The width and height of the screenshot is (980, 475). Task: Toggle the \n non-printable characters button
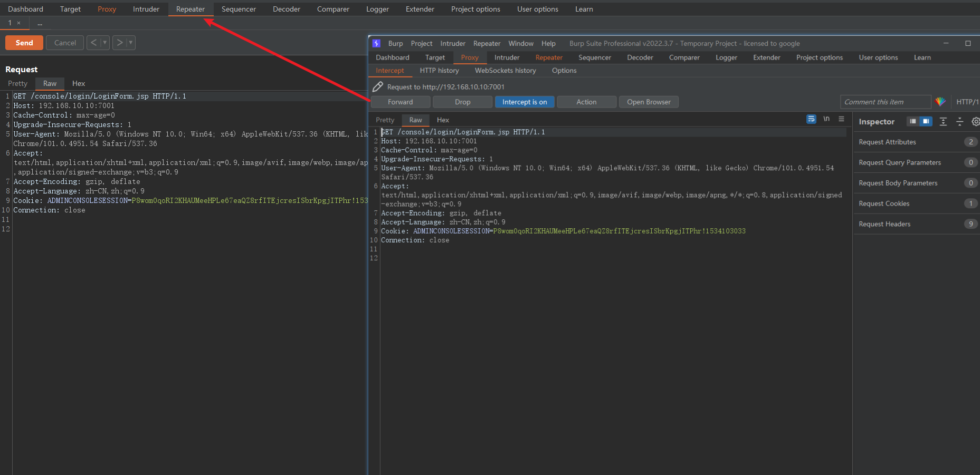tap(826, 119)
